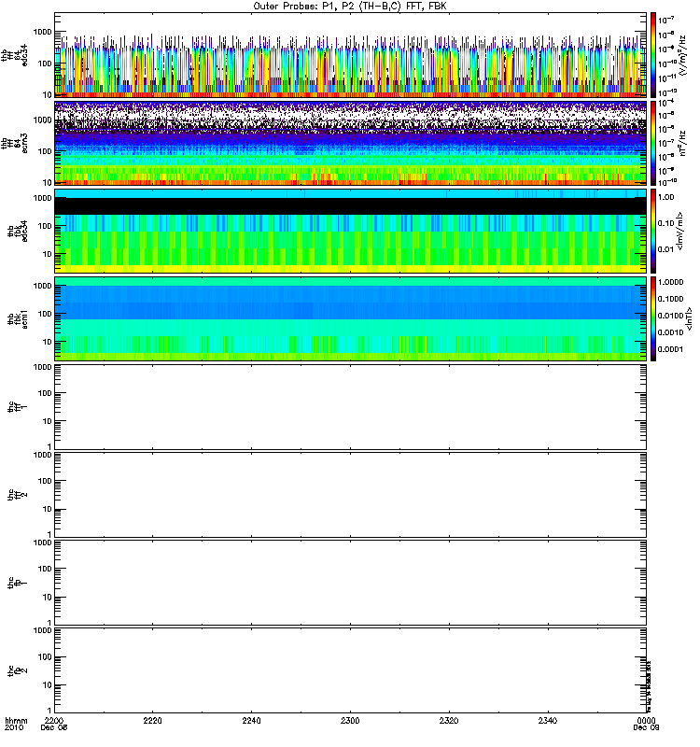Click the '0.1000' value on the nT color bar

[670, 299]
